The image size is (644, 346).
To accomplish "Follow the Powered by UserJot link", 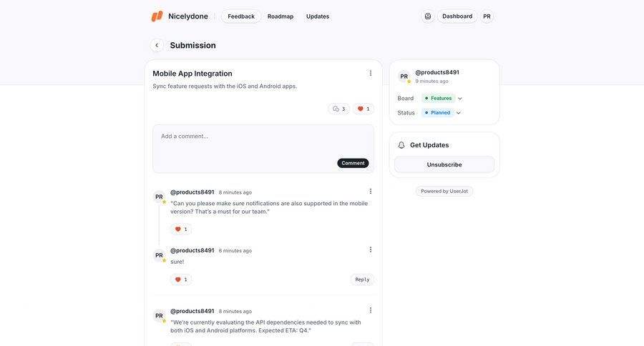I will point(444,191).
